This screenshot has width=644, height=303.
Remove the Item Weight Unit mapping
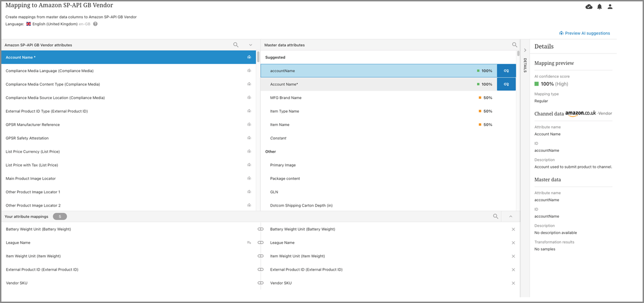513,256
